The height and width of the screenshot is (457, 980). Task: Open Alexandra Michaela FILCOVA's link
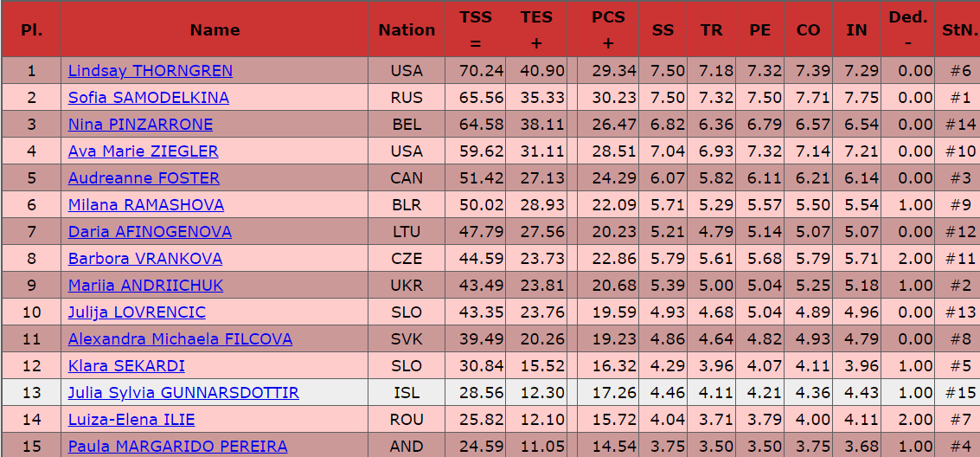[180, 339]
